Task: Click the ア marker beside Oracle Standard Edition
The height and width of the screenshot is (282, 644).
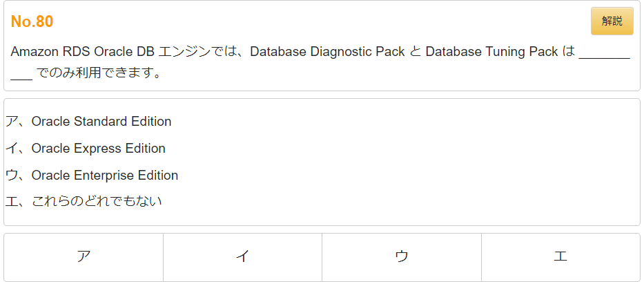Action: pyautogui.click(x=12, y=122)
